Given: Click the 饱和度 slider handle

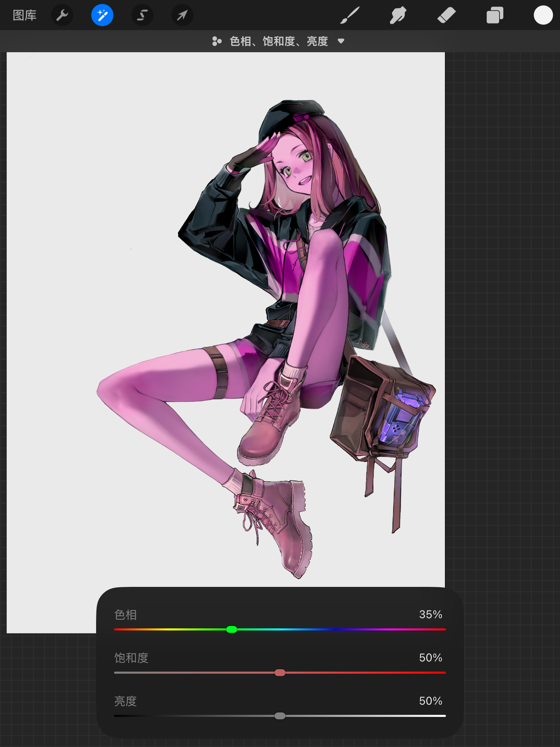Looking at the screenshot, I should click(x=280, y=673).
